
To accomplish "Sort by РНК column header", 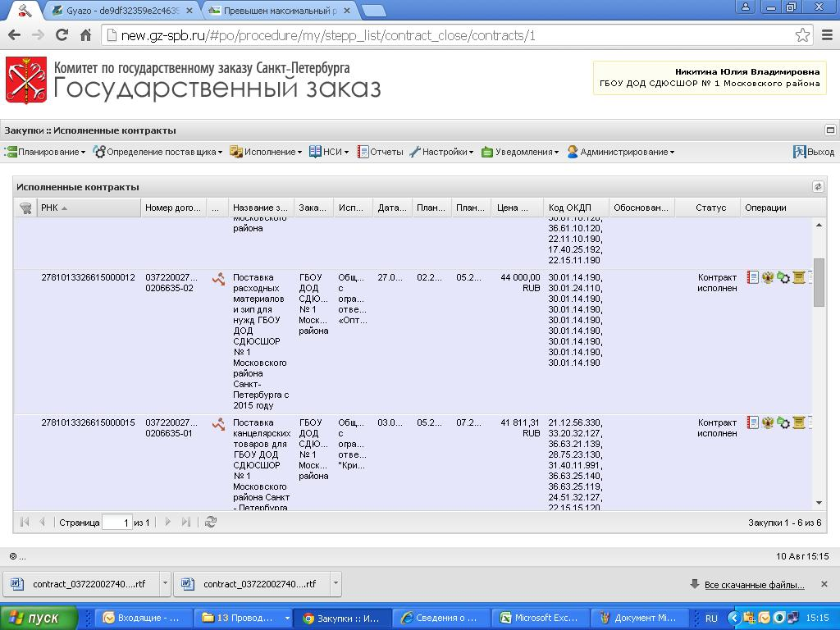I will pyautogui.click(x=89, y=208).
